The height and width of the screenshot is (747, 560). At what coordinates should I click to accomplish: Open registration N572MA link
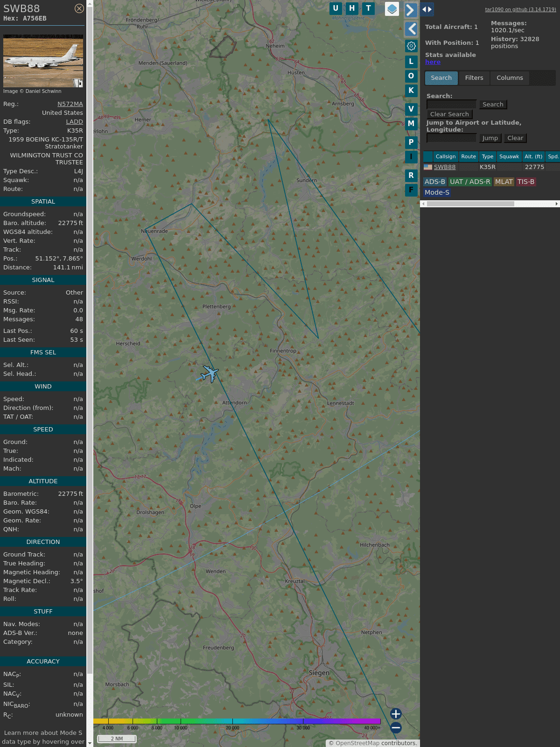(70, 104)
